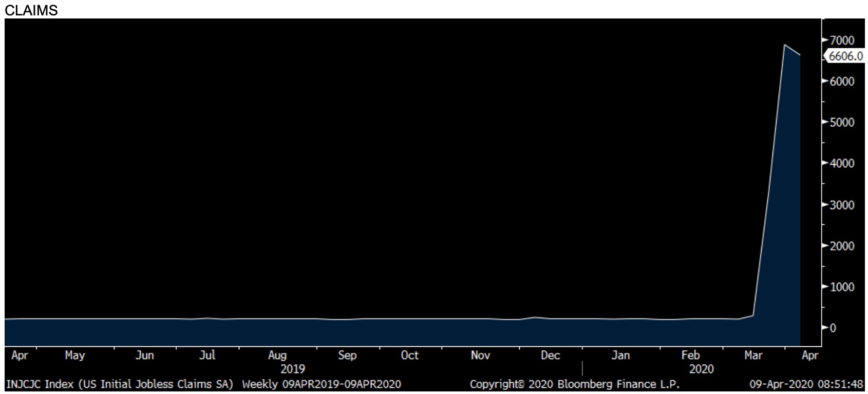Select the 7000 y-axis label
This screenshot has height=394, width=868.
tap(841, 40)
